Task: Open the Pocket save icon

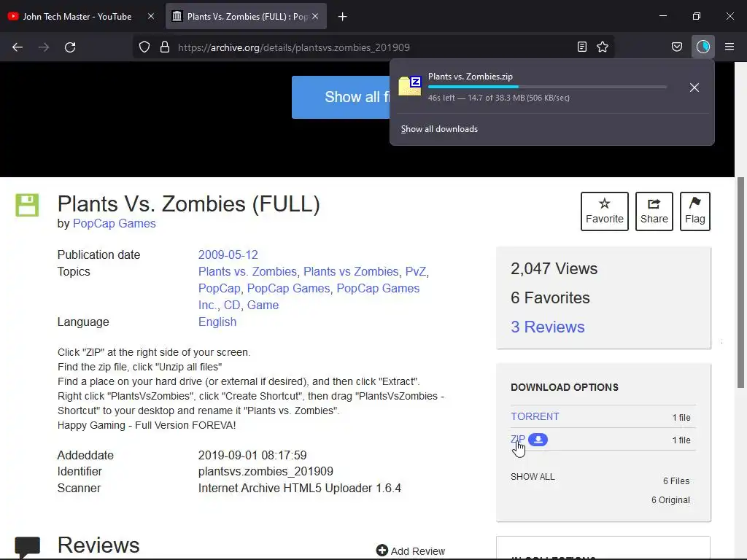Action: coord(676,47)
